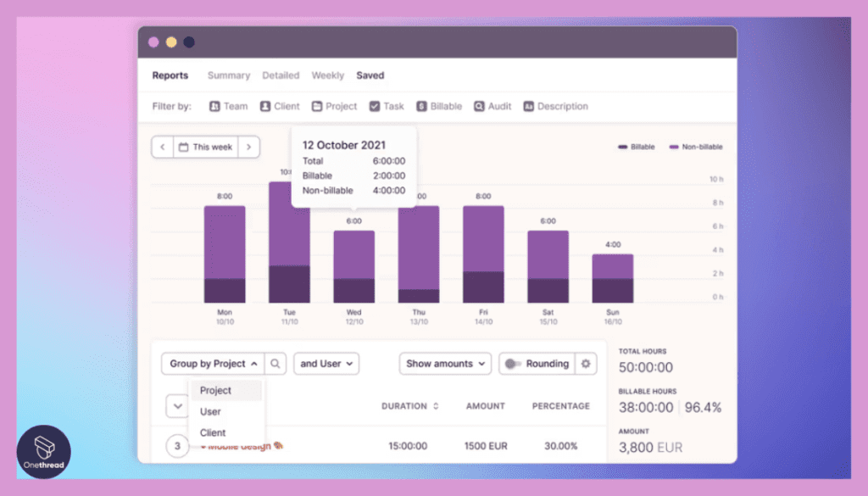Filter reports by Client icon
Screen dimensions: 868x496
265,106
